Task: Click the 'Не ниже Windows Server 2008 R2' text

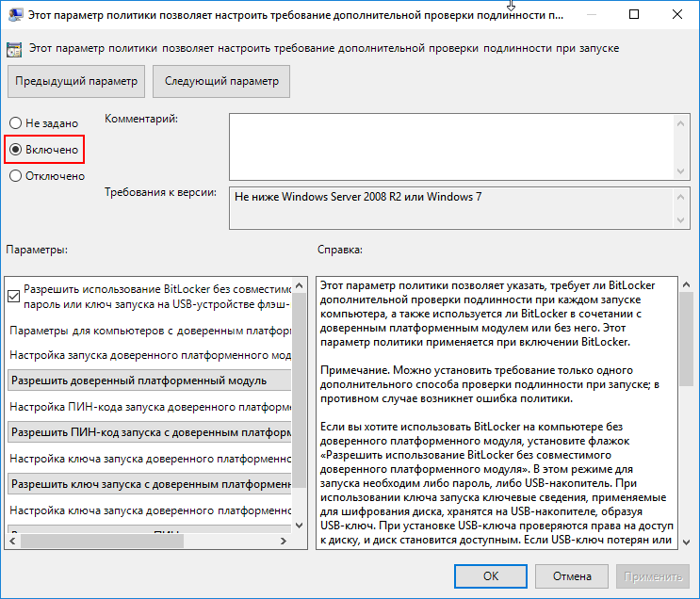Action: click(359, 197)
